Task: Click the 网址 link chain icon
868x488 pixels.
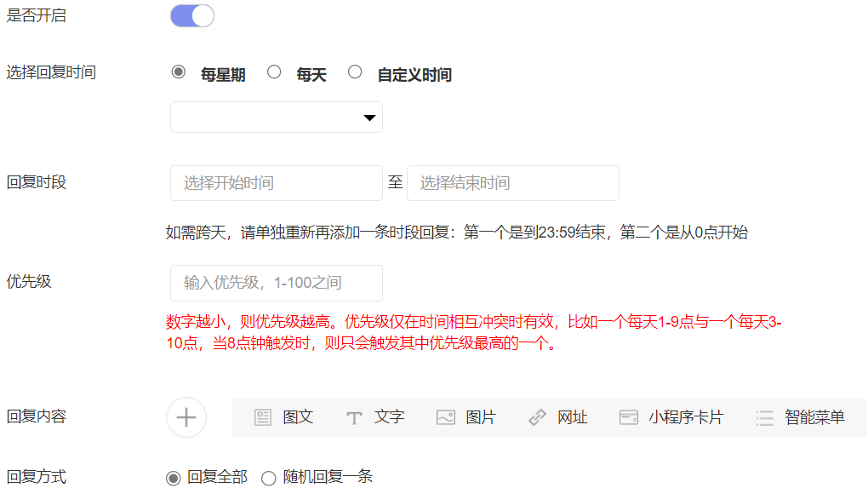Action: pos(537,417)
